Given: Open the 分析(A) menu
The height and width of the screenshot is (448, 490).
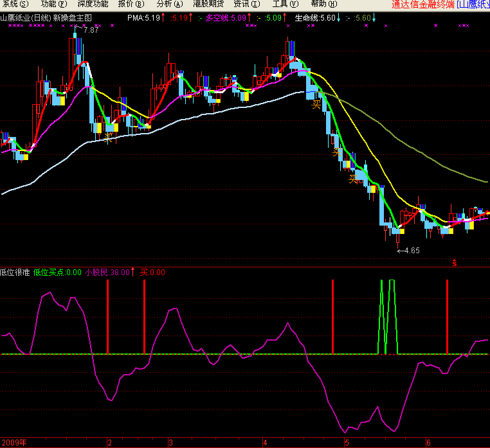Looking at the screenshot, I should 170,4.
